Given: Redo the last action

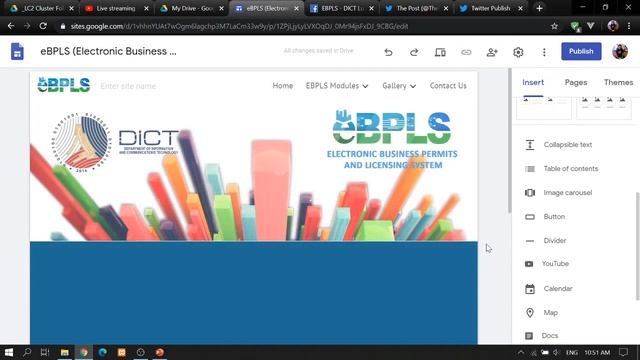Looking at the screenshot, I should pos(414,52).
